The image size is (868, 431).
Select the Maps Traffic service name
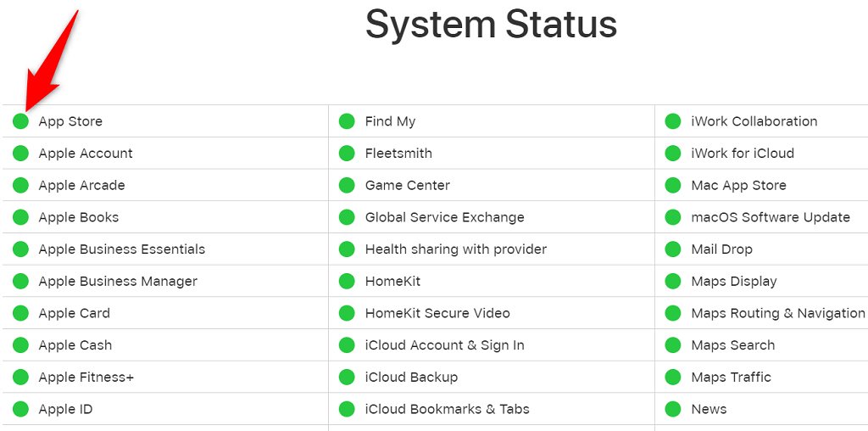(x=731, y=378)
